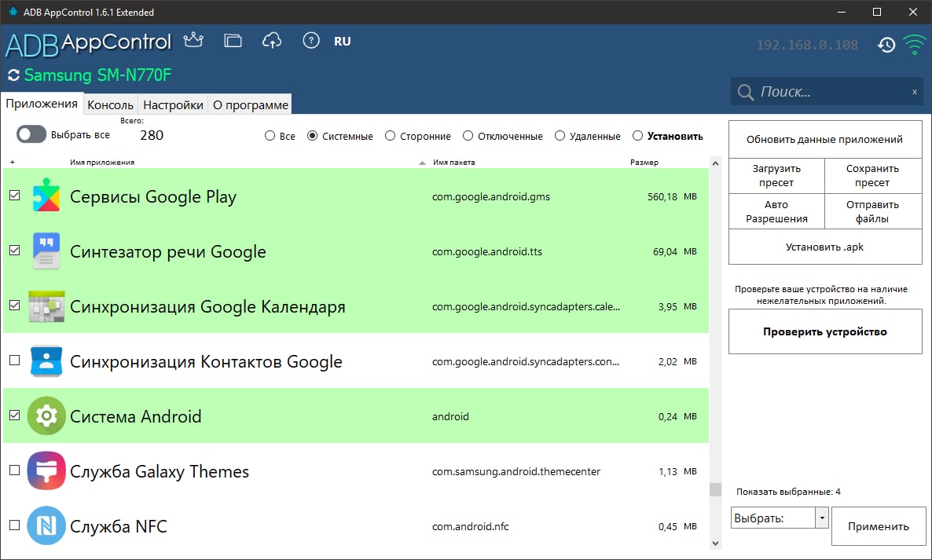Refresh device with the Samsung sync icon
The image size is (932, 560).
[x=13, y=75]
